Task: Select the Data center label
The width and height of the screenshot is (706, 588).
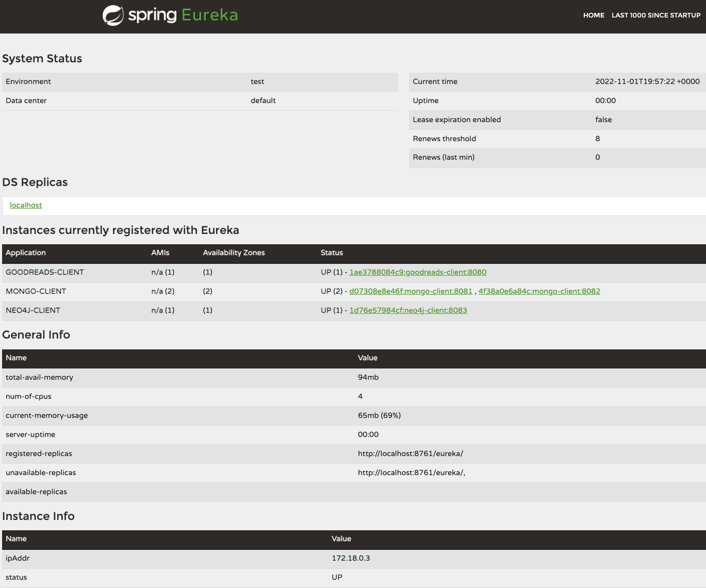Action: click(x=26, y=100)
